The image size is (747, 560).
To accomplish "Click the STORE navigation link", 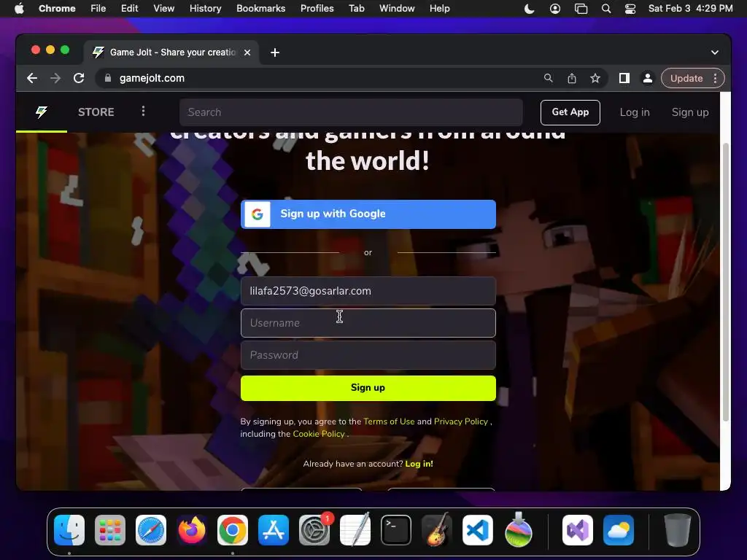I will point(96,112).
